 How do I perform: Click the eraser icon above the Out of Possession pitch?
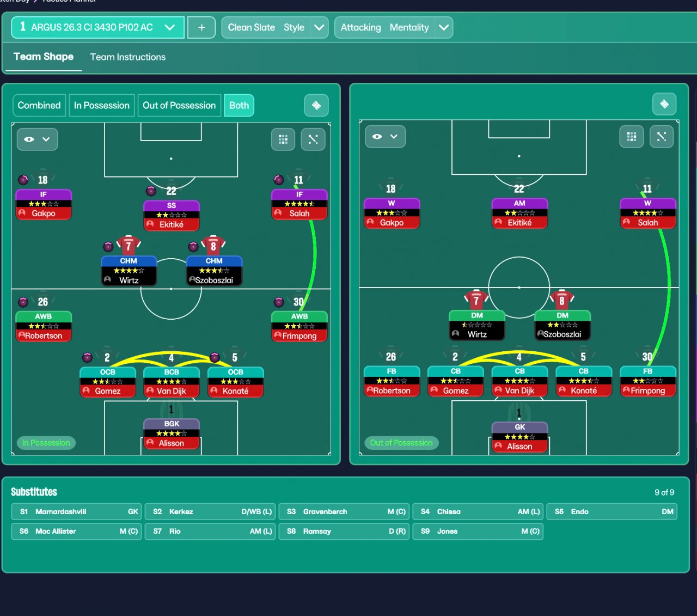(x=664, y=104)
